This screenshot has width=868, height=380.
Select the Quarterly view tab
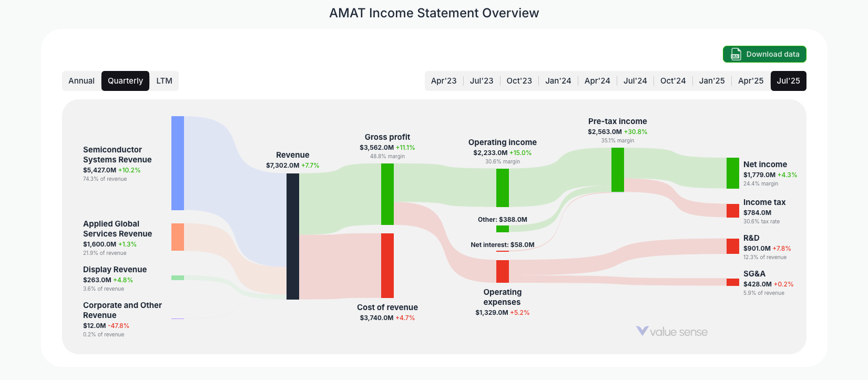[125, 81]
